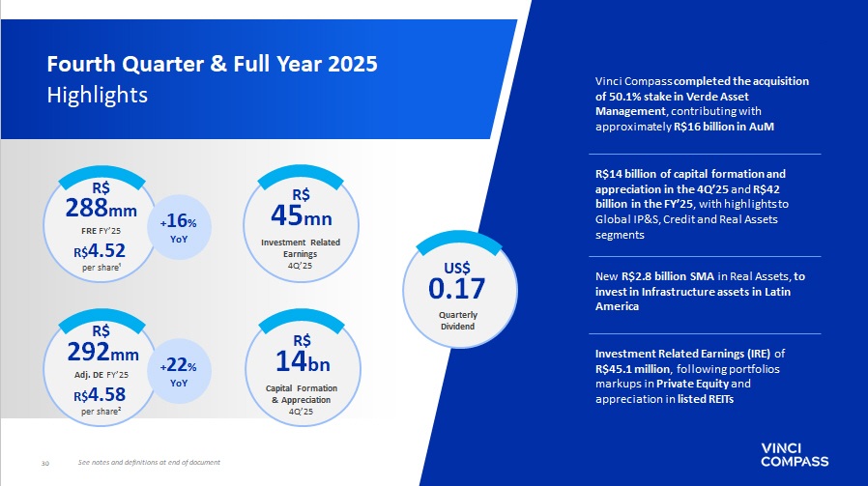Click the R$4.58 per share value
Viewport: 868px width, 486px height.
coord(100,394)
